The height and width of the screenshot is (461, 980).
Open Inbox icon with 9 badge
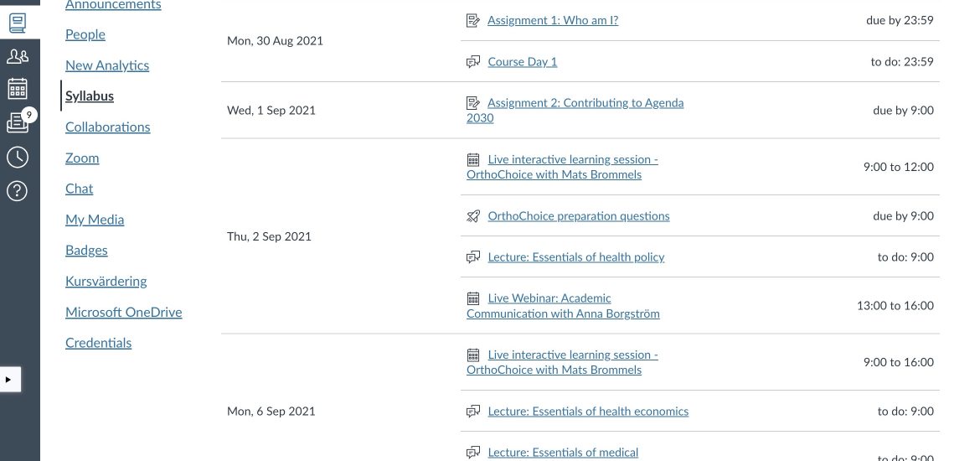click(18, 122)
